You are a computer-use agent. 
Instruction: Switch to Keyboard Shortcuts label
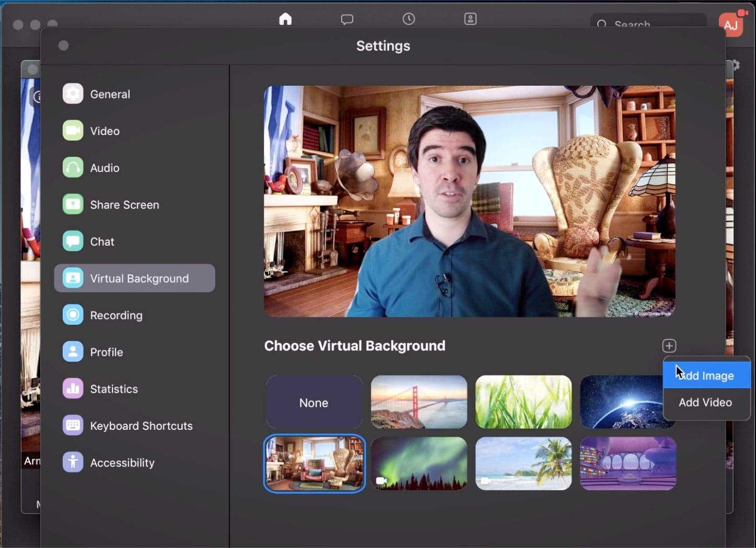[141, 426]
